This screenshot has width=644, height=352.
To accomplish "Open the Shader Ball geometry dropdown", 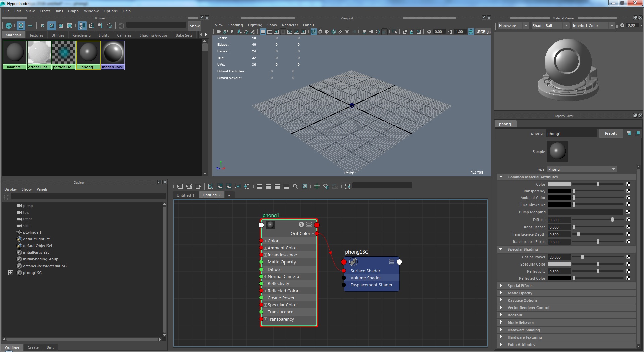I will [550, 26].
